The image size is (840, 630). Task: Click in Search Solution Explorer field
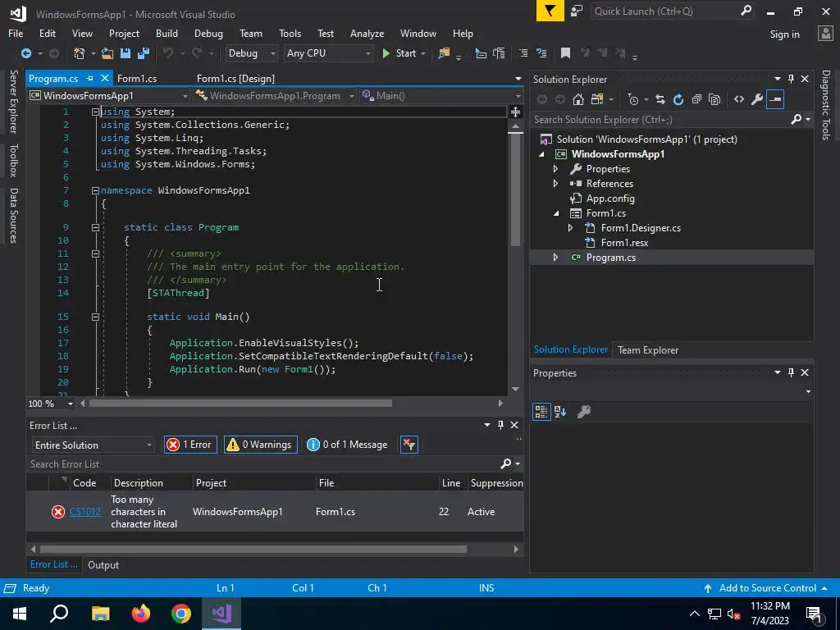click(x=660, y=120)
